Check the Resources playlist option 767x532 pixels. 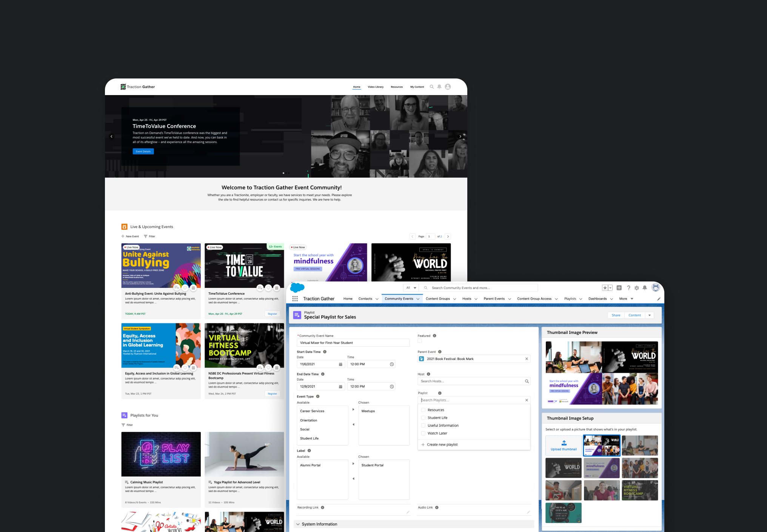pyautogui.click(x=424, y=410)
